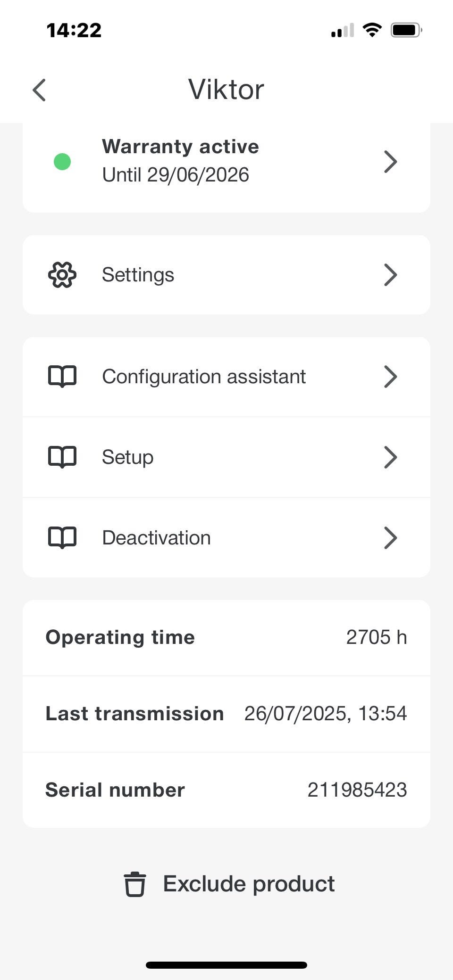Open the Settings menu entry

pos(138,275)
